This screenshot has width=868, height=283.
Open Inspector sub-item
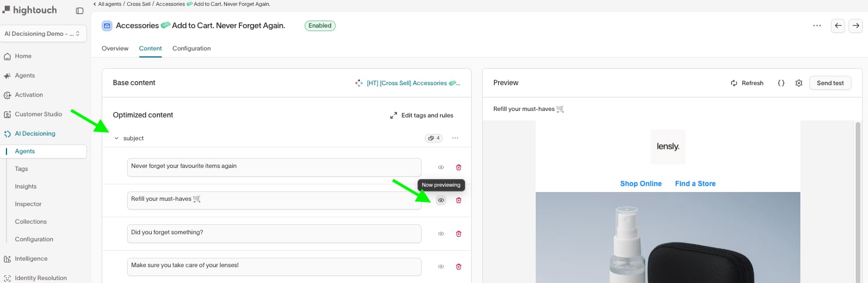(28, 204)
